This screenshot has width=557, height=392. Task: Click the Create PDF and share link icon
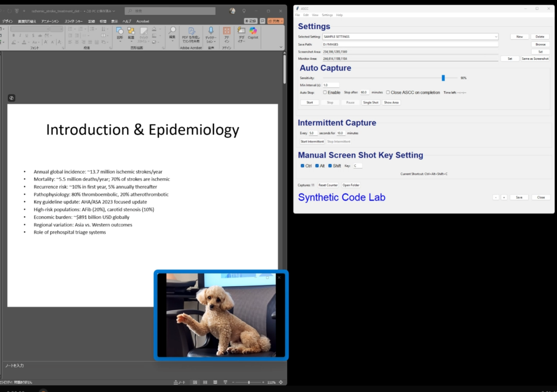coord(191,34)
